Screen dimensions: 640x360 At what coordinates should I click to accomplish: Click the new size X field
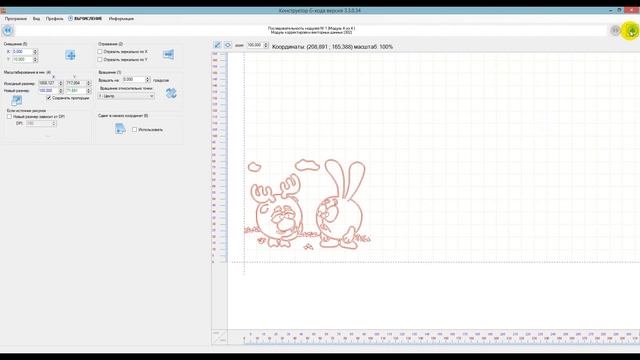pos(48,91)
